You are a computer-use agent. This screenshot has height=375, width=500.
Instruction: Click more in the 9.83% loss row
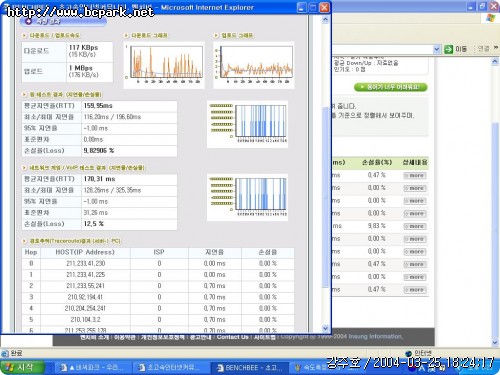pyautogui.click(x=415, y=226)
